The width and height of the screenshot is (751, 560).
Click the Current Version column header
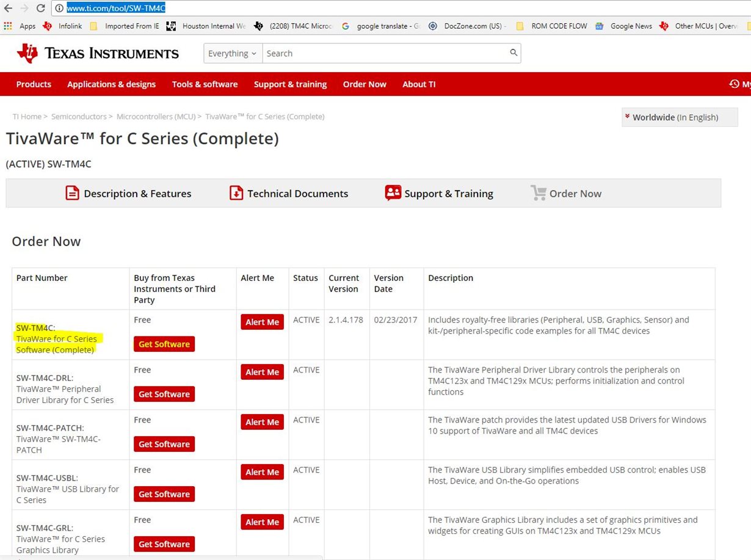[344, 283]
